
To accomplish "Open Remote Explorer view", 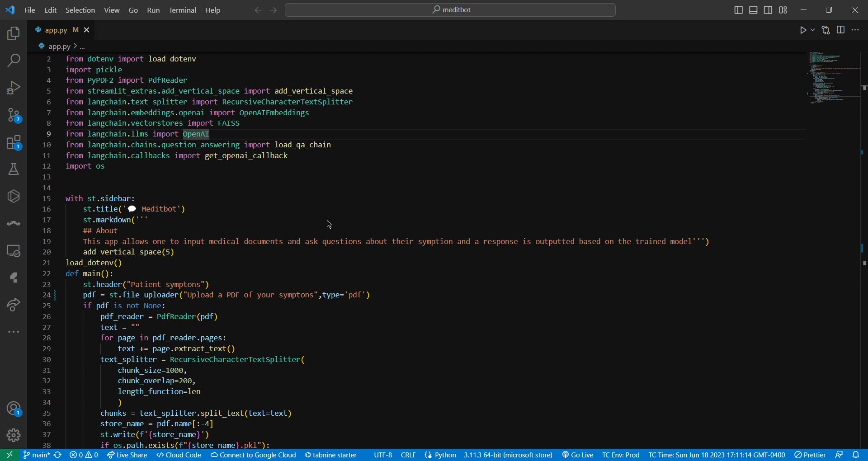I will pos(14,251).
